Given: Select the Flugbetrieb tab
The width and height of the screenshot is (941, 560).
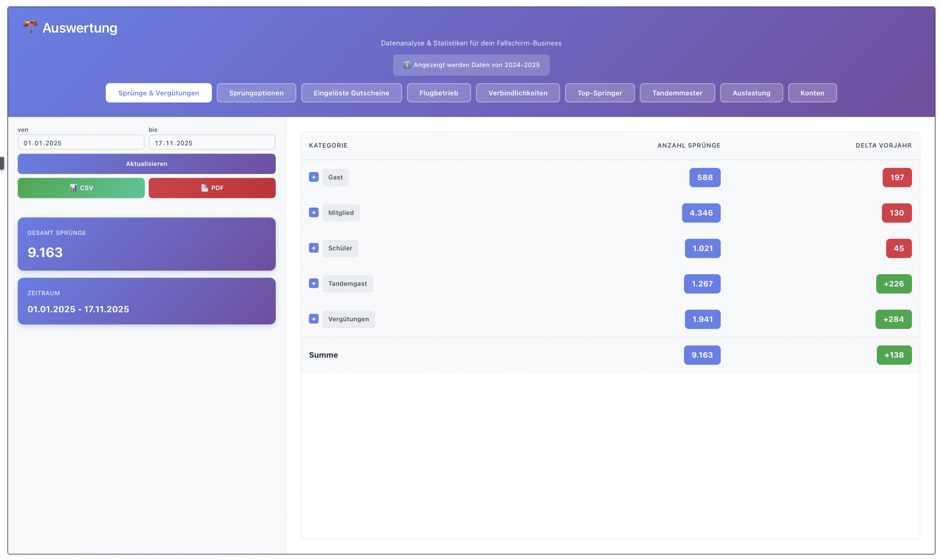Looking at the screenshot, I should click(x=439, y=93).
